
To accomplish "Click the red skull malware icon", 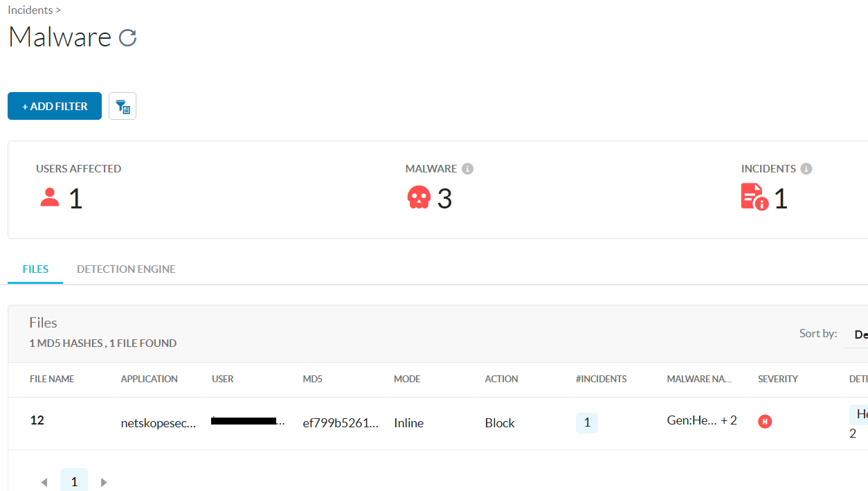I will pyautogui.click(x=419, y=198).
